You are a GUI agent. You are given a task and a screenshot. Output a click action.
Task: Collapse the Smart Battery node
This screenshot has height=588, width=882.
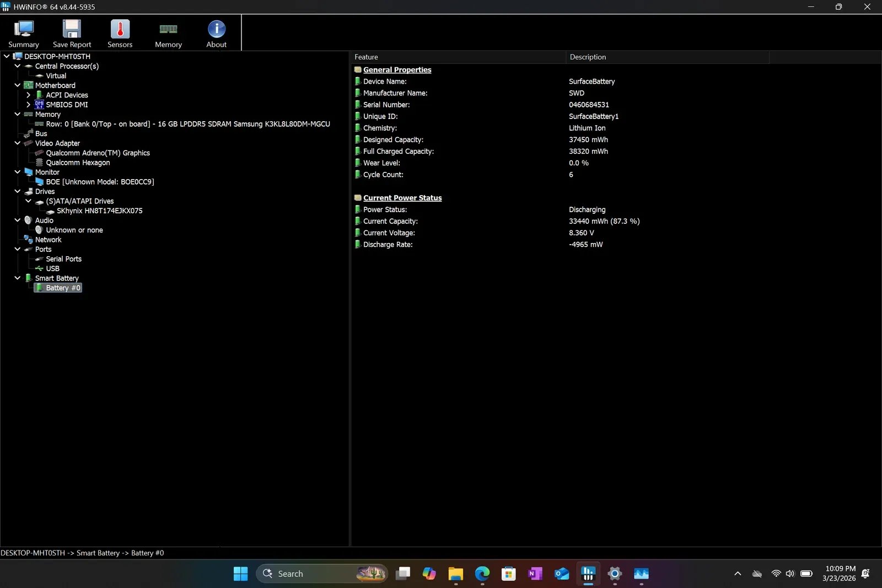tap(17, 278)
